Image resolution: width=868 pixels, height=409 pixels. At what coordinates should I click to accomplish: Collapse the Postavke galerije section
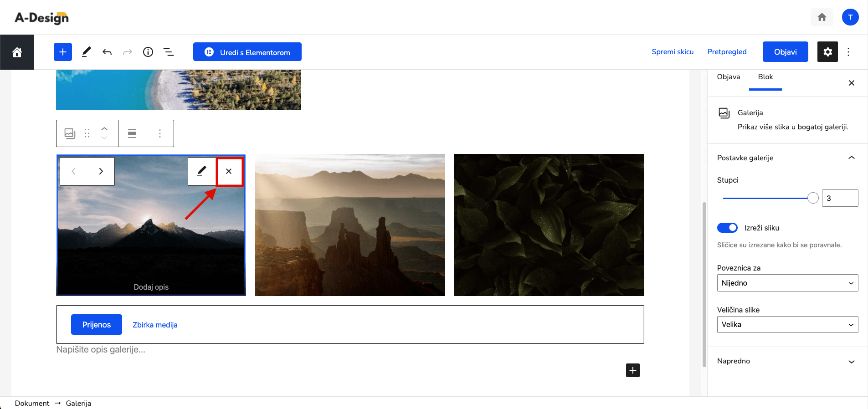pos(787,158)
